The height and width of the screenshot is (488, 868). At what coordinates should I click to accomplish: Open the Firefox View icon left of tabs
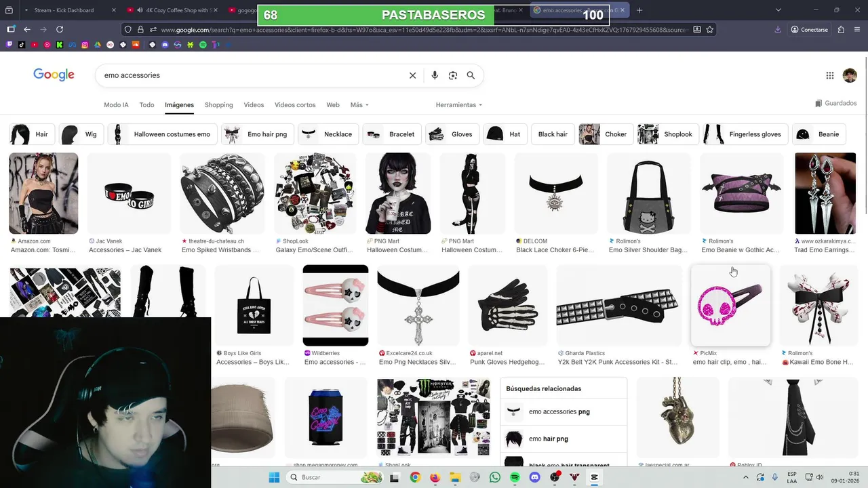[x=9, y=10]
